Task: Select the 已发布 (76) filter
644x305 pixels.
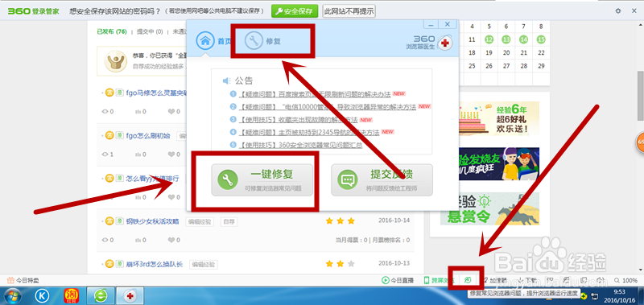Action: pos(112,31)
